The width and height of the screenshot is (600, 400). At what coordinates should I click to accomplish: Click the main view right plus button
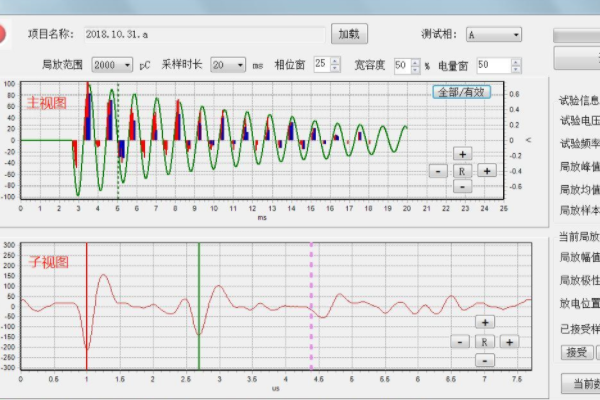pos(487,171)
